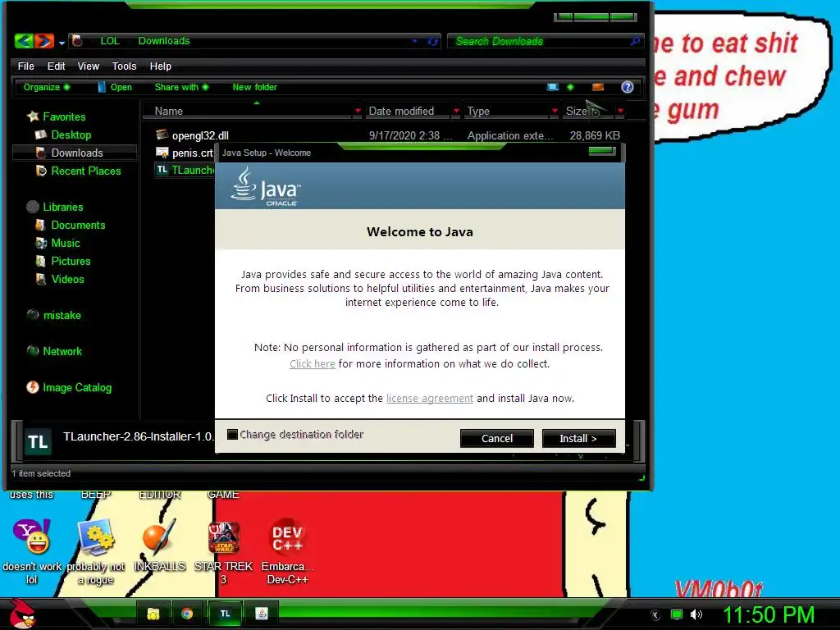The height and width of the screenshot is (630, 840).
Task: Open the INKBALLS desktop icon
Action: [160, 546]
